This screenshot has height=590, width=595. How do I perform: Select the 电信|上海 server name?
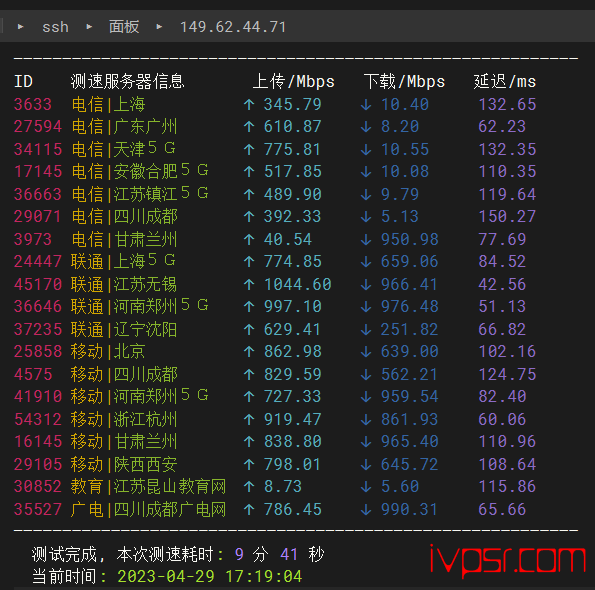pos(109,104)
